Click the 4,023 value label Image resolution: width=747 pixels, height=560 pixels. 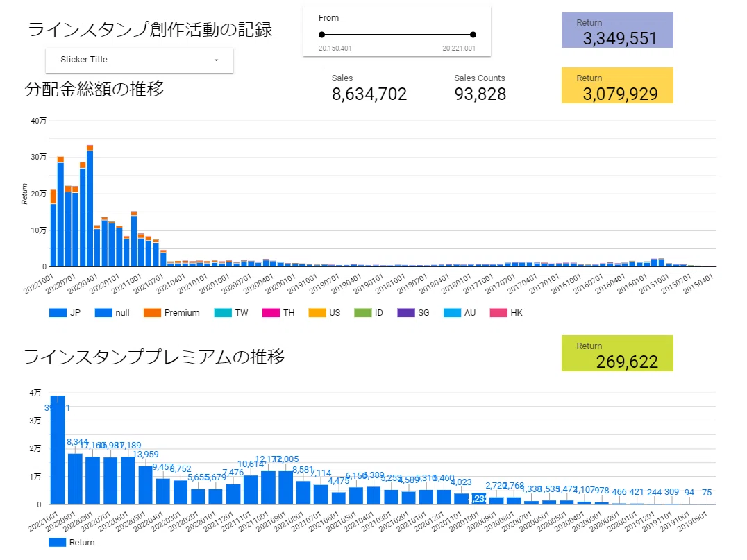pos(461,482)
